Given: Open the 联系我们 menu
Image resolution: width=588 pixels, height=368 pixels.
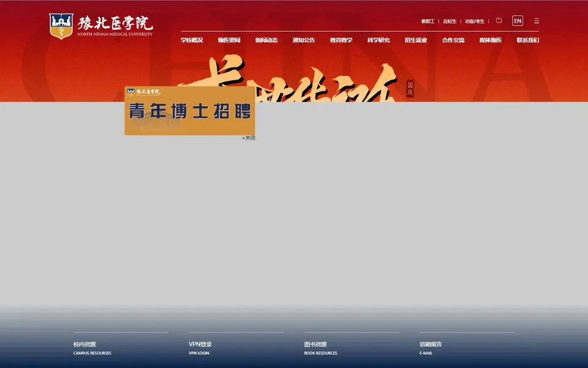Looking at the screenshot, I should 528,40.
